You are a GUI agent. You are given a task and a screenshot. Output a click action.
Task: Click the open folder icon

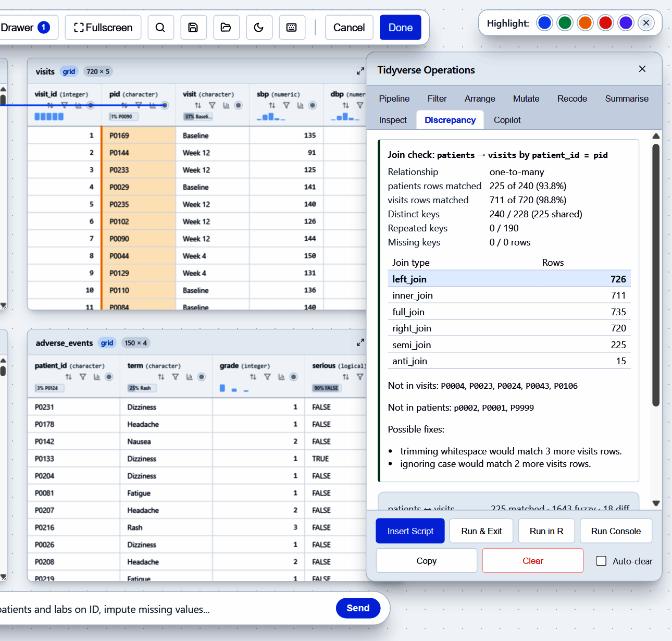click(226, 28)
